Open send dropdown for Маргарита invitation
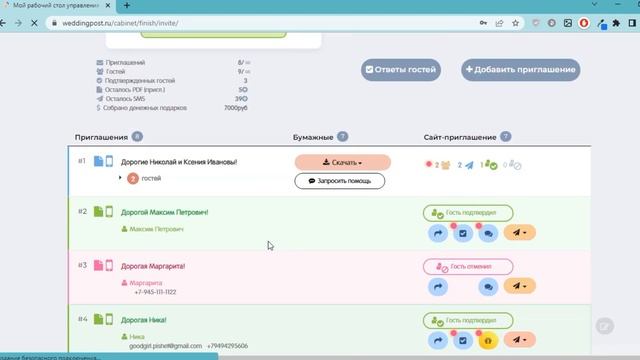This screenshot has width=640, height=360. pyautogui.click(x=520, y=286)
